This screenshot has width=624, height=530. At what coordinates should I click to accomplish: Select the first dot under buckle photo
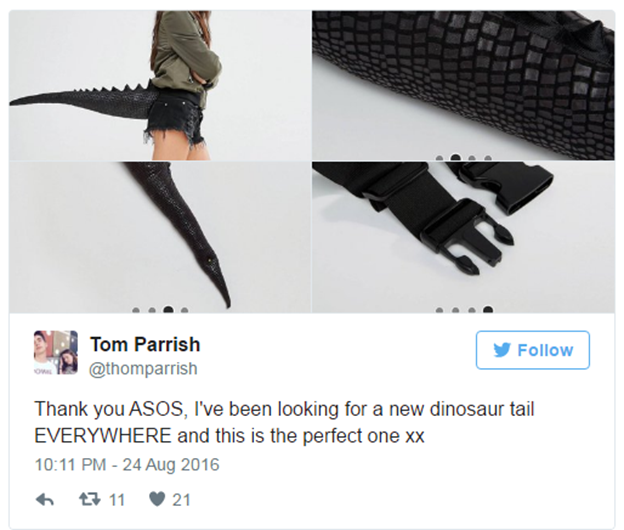tap(439, 310)
